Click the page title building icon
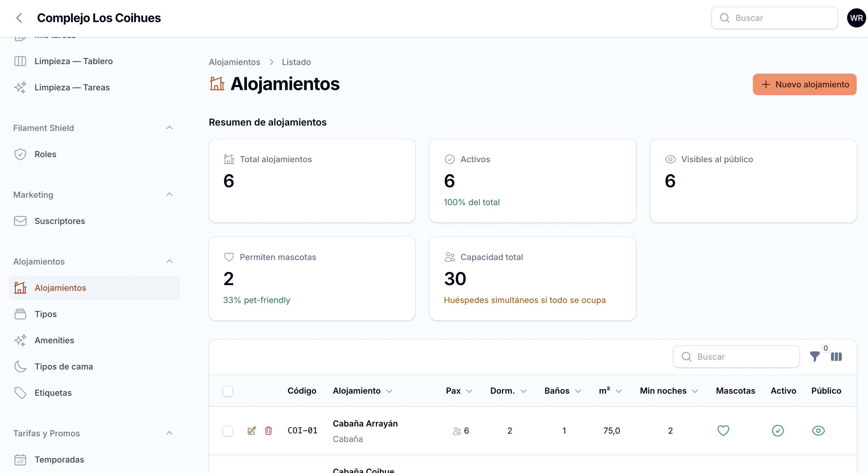The height and width of the screenshot is (473, 868). pyautogui.click(x=217, y=83)
